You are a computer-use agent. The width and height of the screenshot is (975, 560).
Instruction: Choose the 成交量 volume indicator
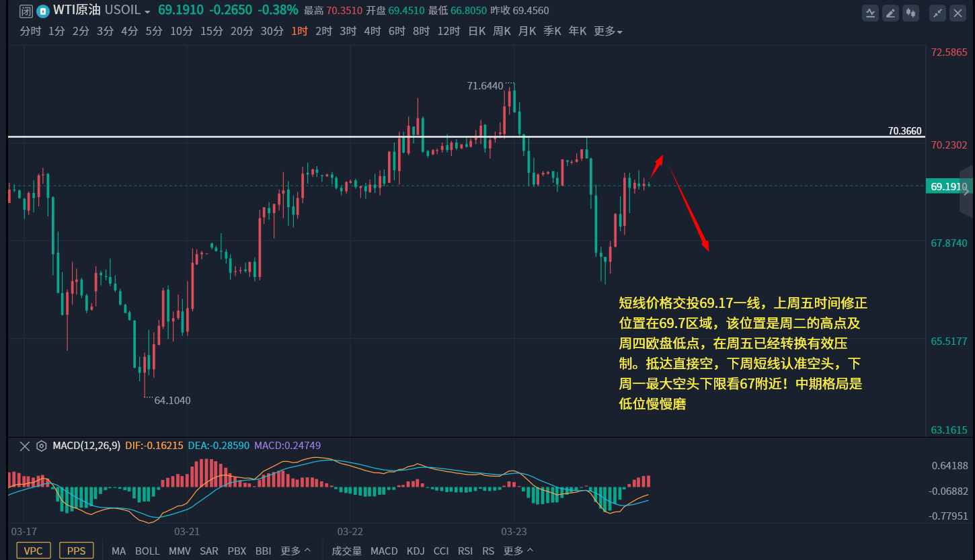347,551
